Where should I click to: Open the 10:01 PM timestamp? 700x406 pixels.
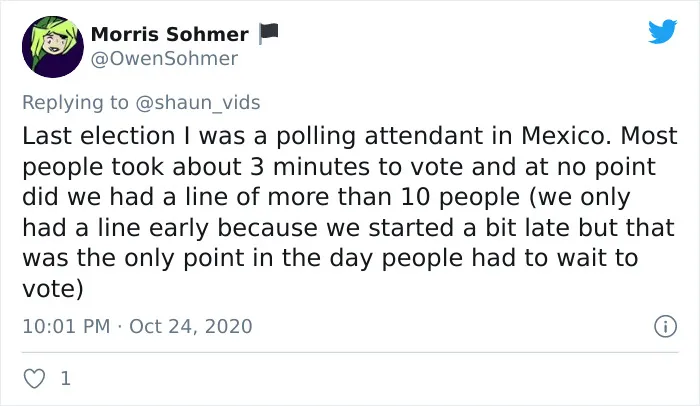click(66, 326)
